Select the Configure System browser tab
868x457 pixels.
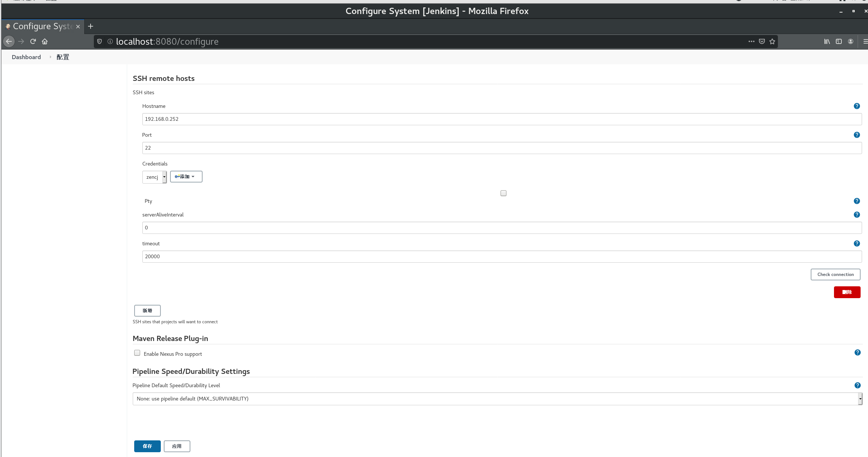click(43, 26)
